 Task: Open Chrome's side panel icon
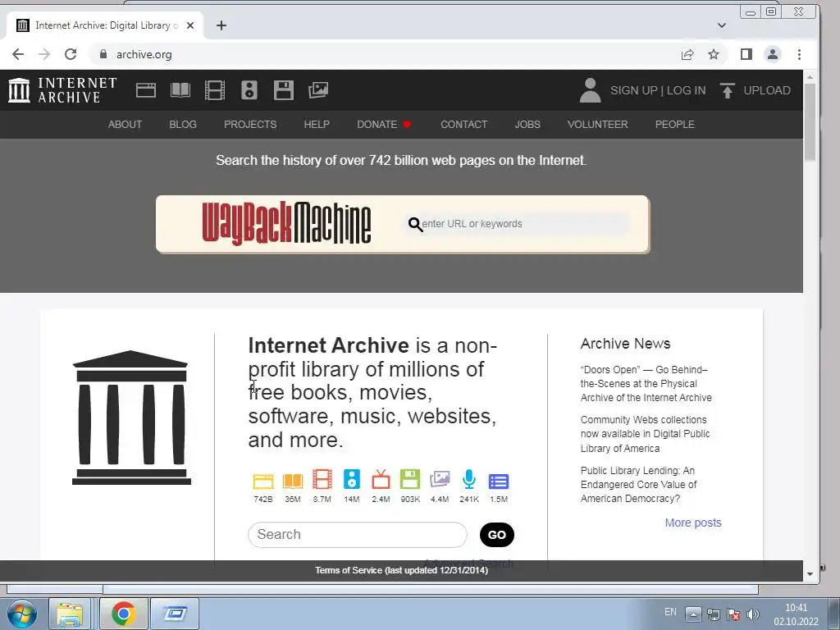click(x=746, y=54)
